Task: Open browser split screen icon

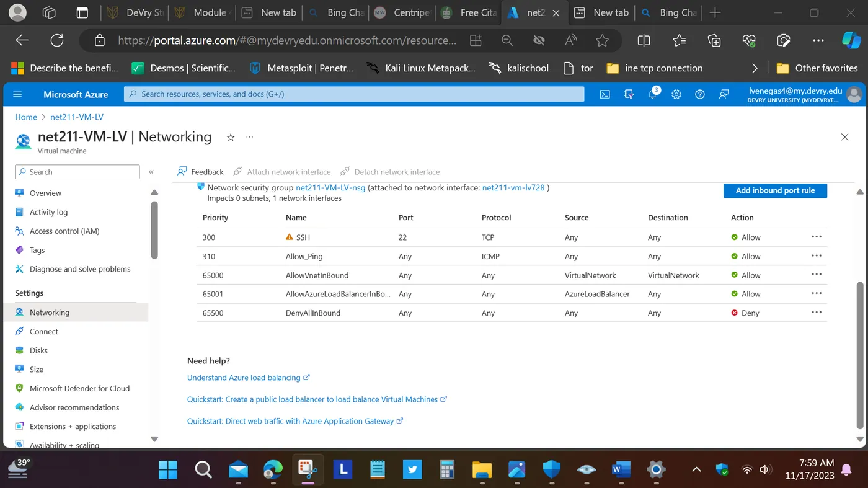Action: (644, 40)
